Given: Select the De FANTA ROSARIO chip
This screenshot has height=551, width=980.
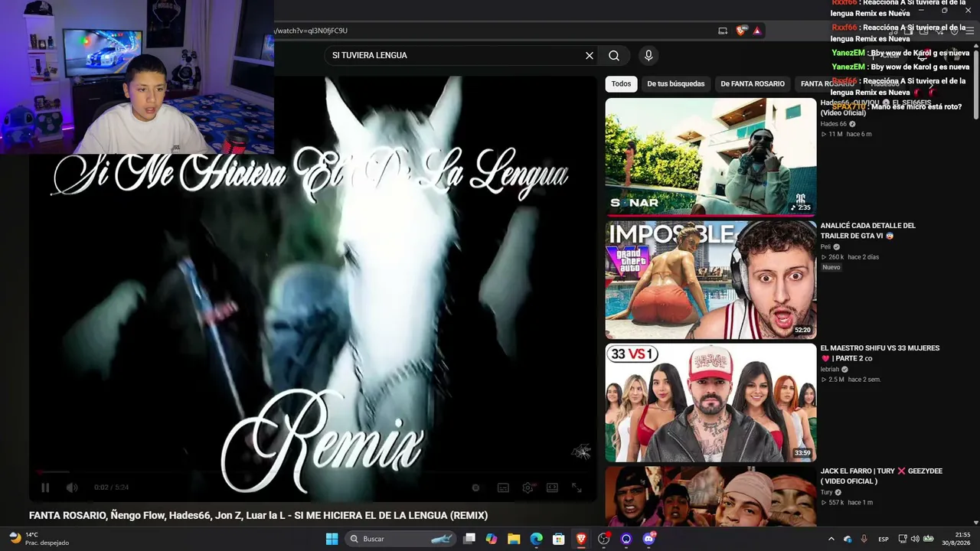Looking at the screenshot, I should pos(753,83).
